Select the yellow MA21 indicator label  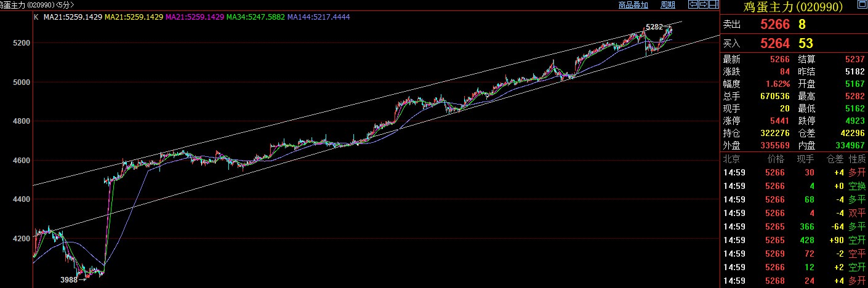point(134,17)
